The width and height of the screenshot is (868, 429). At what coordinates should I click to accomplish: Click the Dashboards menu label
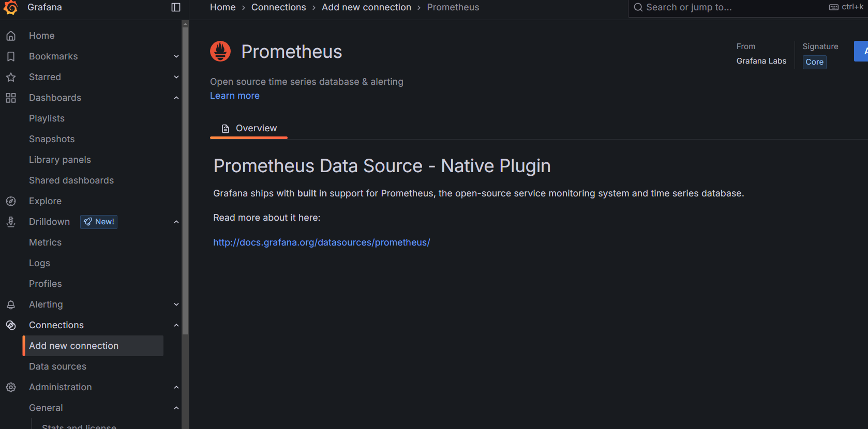[55, 98]
